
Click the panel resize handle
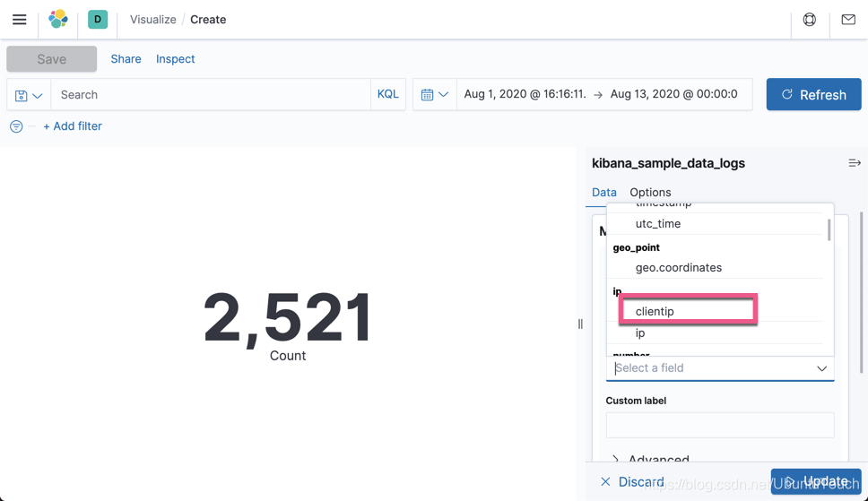[x=580, y=324]
